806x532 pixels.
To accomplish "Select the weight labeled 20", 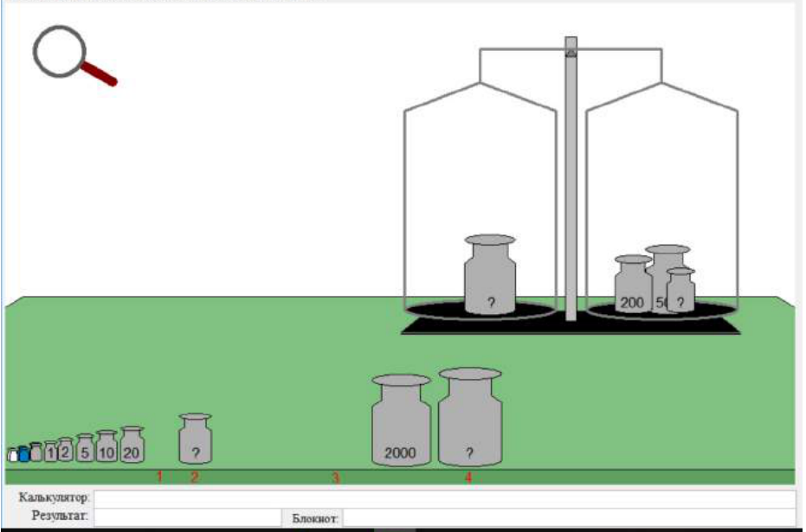I will coord(132,445).
